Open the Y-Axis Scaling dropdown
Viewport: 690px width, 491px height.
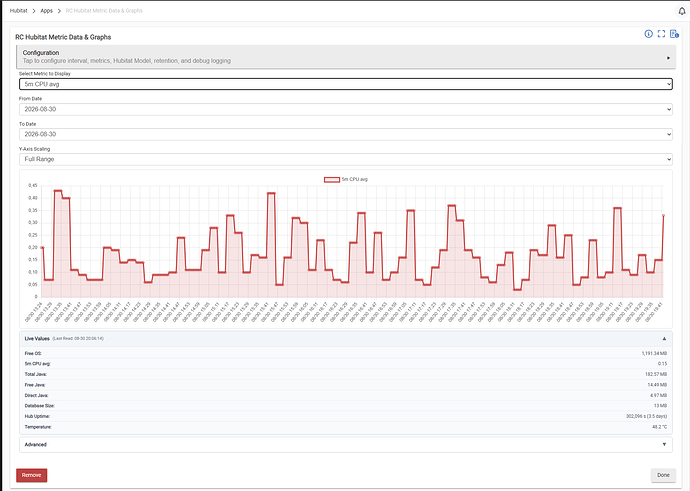click(346, 159)
